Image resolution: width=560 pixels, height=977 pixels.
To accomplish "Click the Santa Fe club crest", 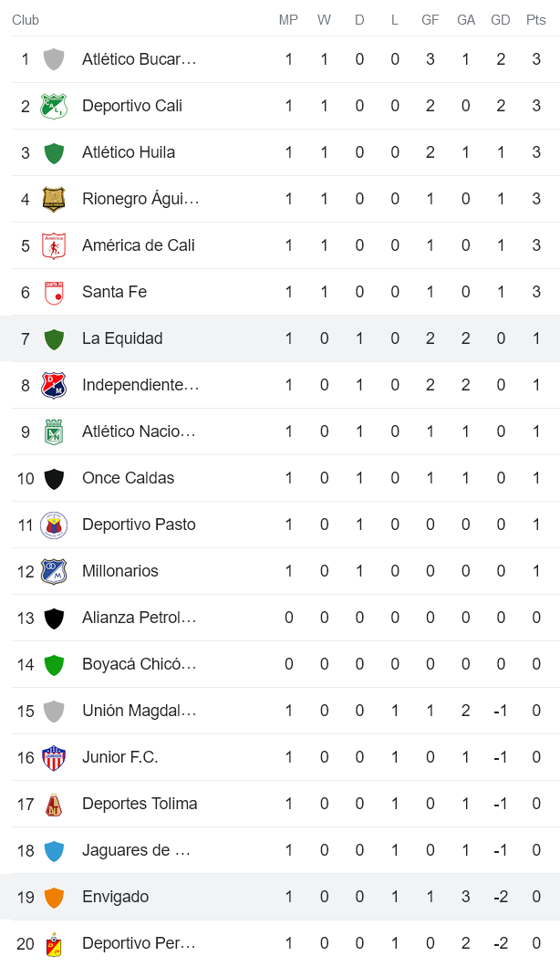I will click(x=54, y=292).
